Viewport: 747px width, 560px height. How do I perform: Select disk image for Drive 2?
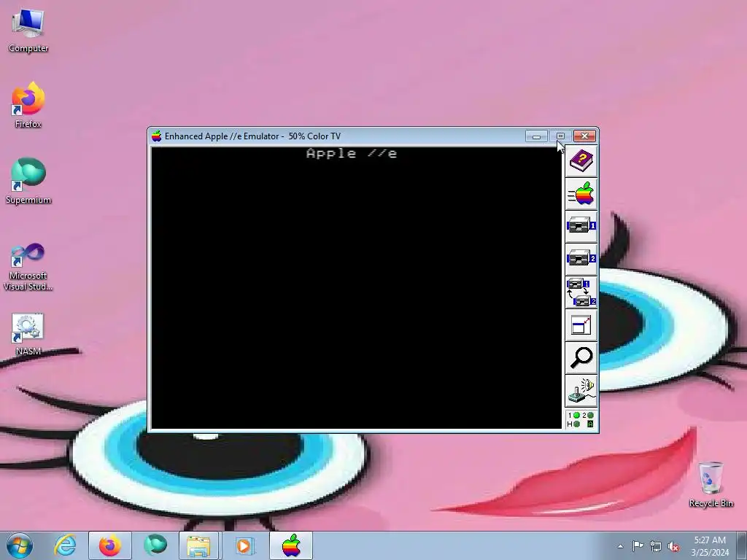click(x=581, y=260)
